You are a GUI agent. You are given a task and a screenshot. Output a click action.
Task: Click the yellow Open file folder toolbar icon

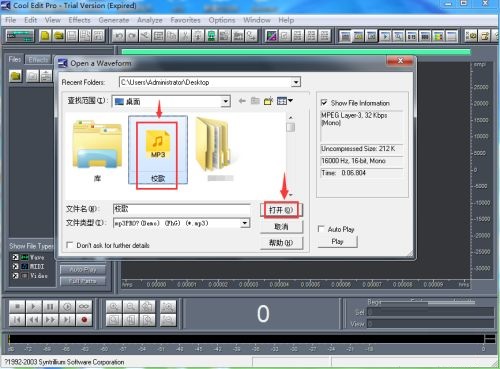(x=59, y=35)
